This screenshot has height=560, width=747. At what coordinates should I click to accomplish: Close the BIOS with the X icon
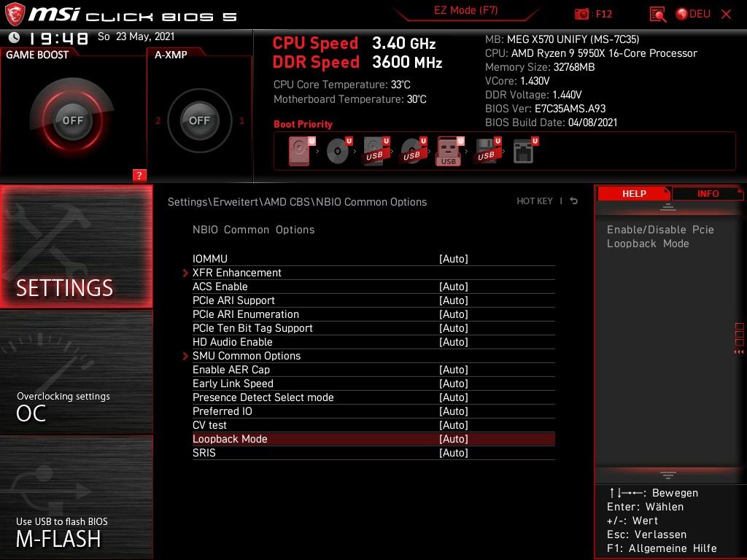pos(726,14)
